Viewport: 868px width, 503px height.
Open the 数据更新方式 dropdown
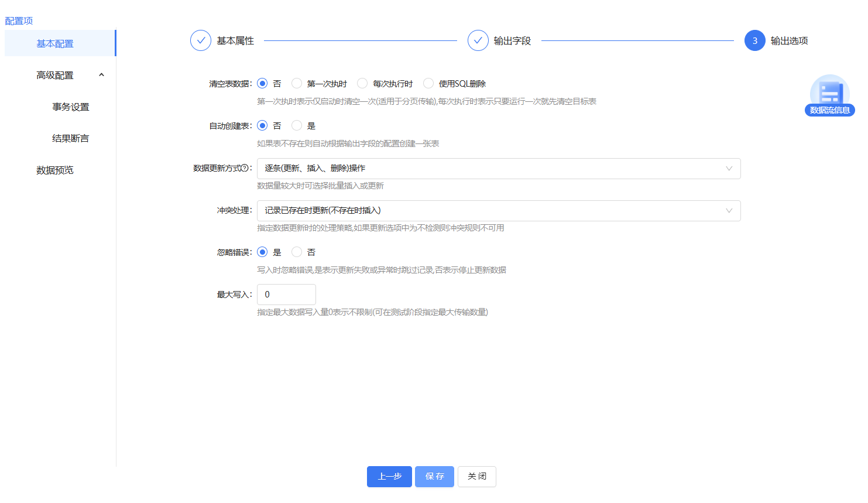pyautogui.click(x=499, y=169)
